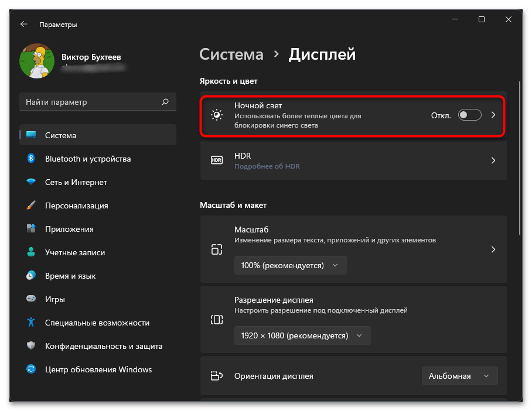532x411 pixels.
Task: Click the Night light sun icon
Action: pyautogui.click(x=217, y=115)
